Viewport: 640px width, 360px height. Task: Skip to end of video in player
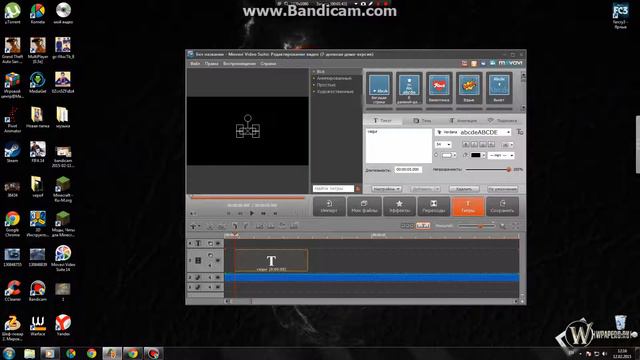pos(275,213)
